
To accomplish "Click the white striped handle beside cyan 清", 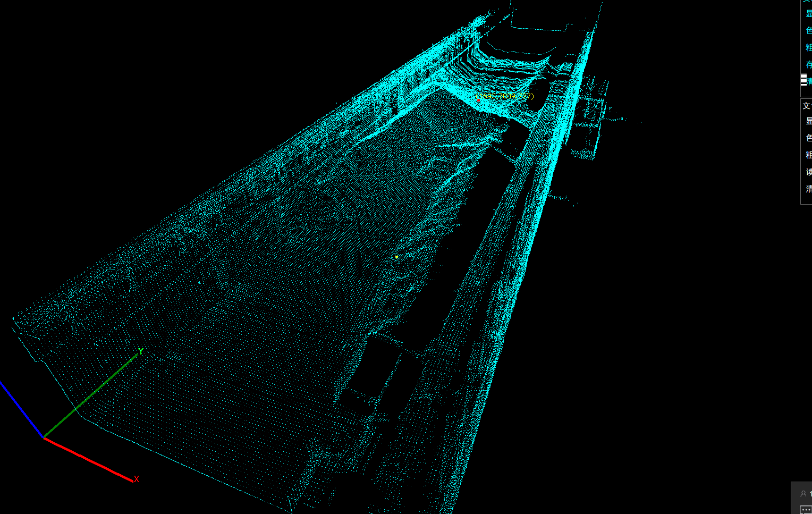I will 803,80.
